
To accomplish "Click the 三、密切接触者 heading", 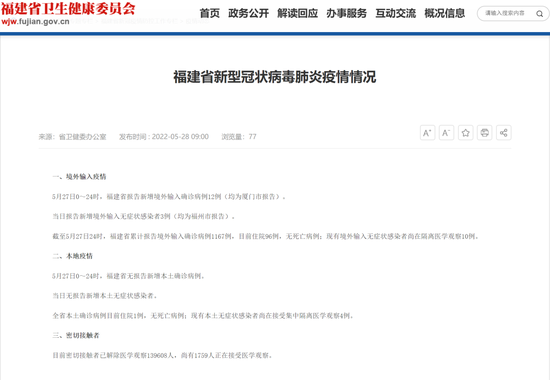I will tap(76, 335).
